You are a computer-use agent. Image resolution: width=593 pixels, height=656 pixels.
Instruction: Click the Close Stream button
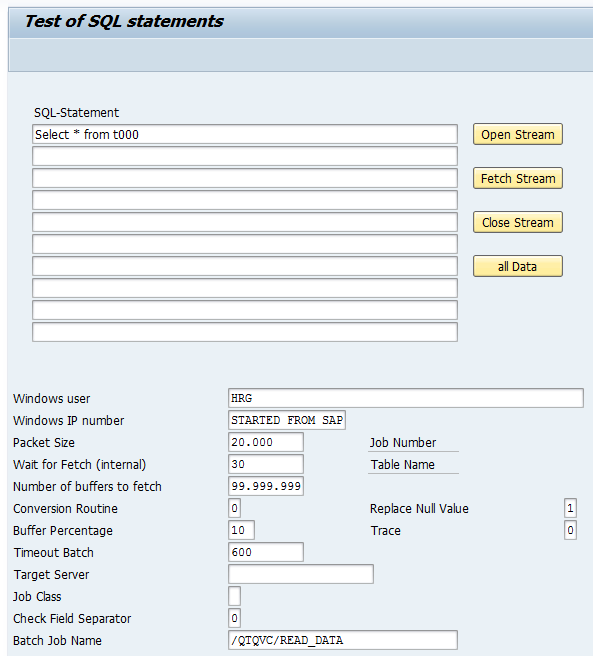click(x=518, y=222)
